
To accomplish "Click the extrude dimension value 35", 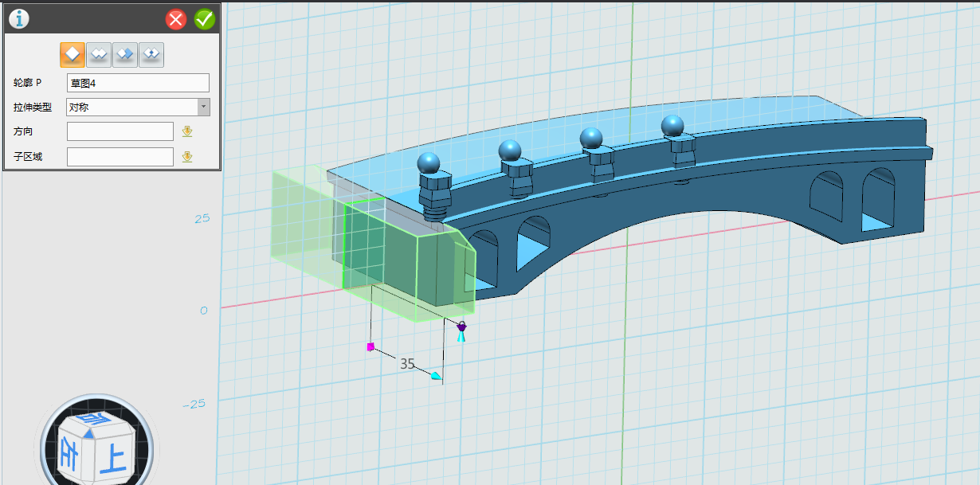I will click(407, 364).
